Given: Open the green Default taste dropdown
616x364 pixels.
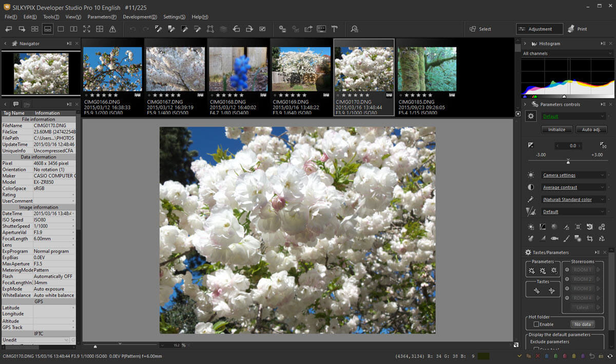Looking at the screenshot, I should tap(574, 116).
